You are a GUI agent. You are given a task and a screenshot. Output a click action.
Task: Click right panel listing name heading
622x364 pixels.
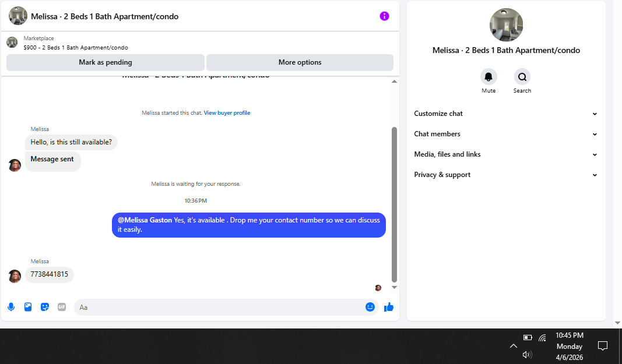pyautogui.click(x=506, y=50)
